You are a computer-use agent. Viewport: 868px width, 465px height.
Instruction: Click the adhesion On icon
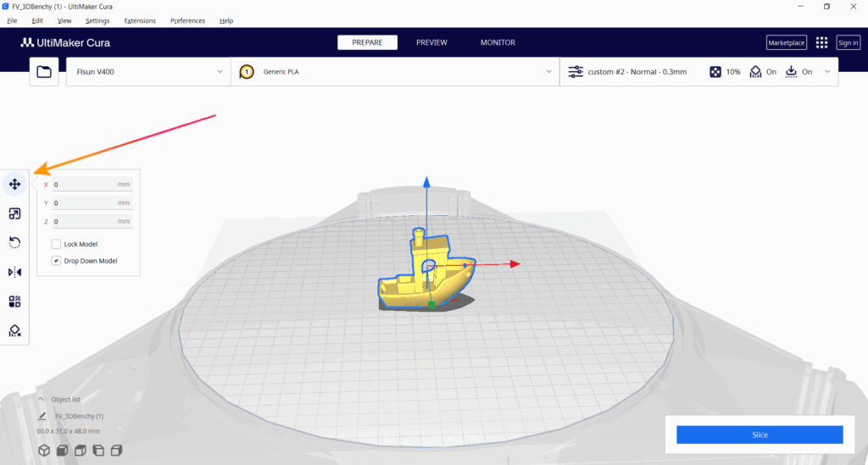point(791,72)
